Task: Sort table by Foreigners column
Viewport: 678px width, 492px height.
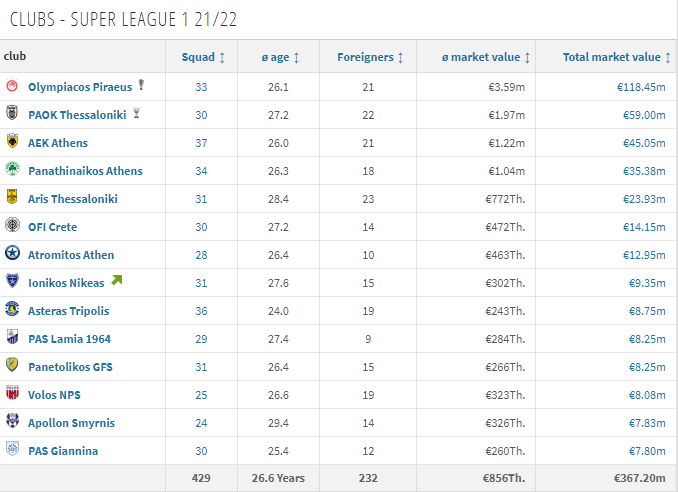Action: pos(370,57)
